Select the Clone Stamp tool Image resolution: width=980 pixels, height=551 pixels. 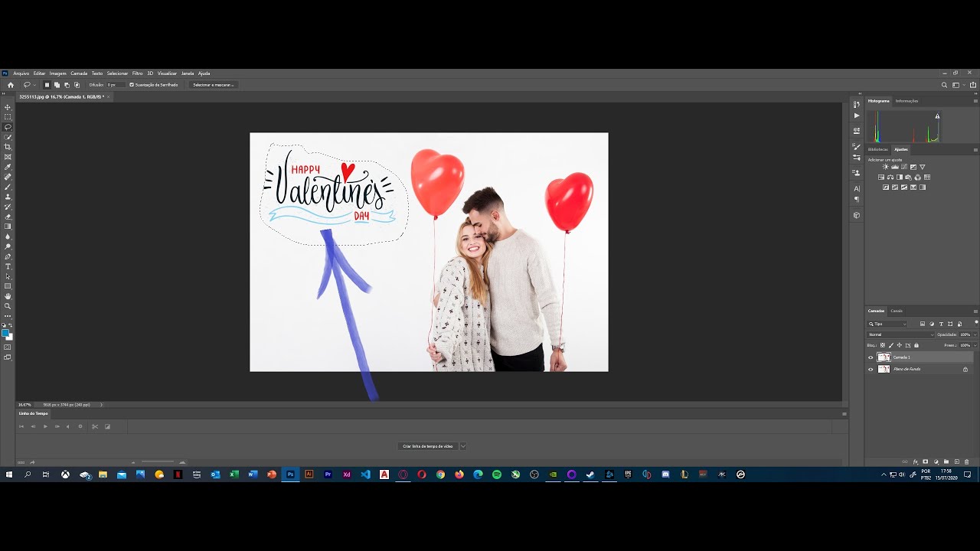click(x=8, y=197)
